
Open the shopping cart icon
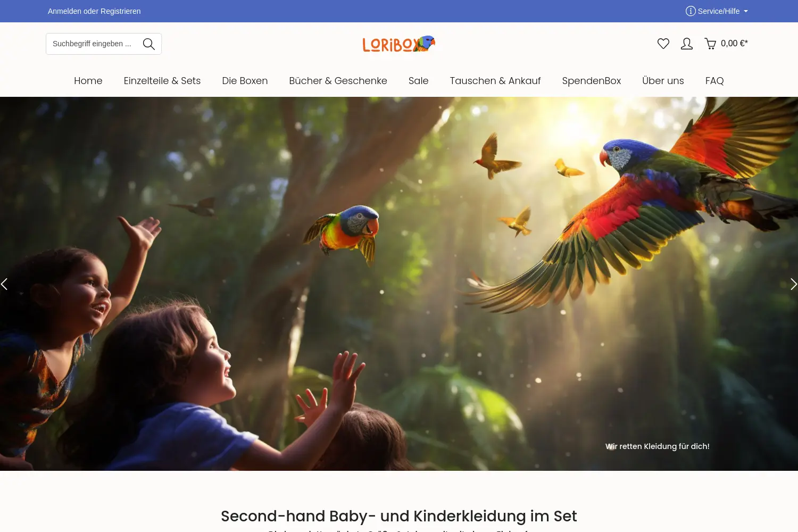click(x=710, y=44)
